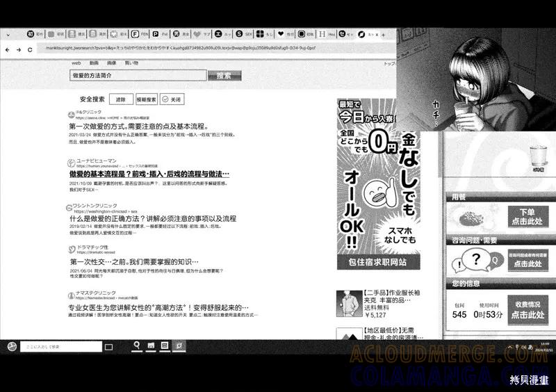This screenshot has width=556, height=392.
Task: Switch to the tab with large H icon
Action: tap(327, 34)
